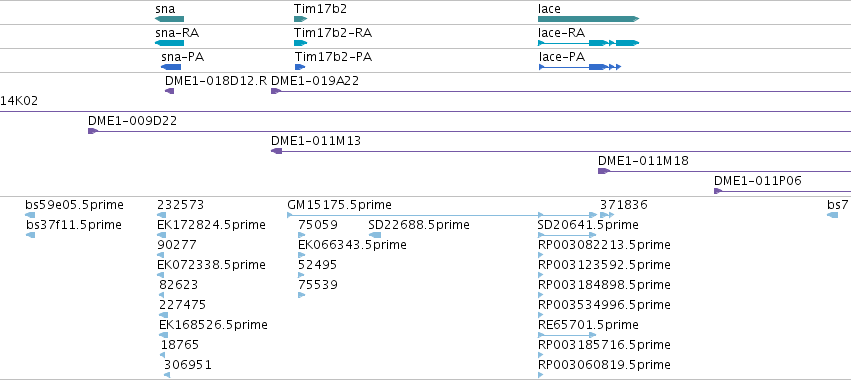The image size is (851, 380).
Task: Click the DME1-011M18 purple clone marker
Action: point(604,171)
